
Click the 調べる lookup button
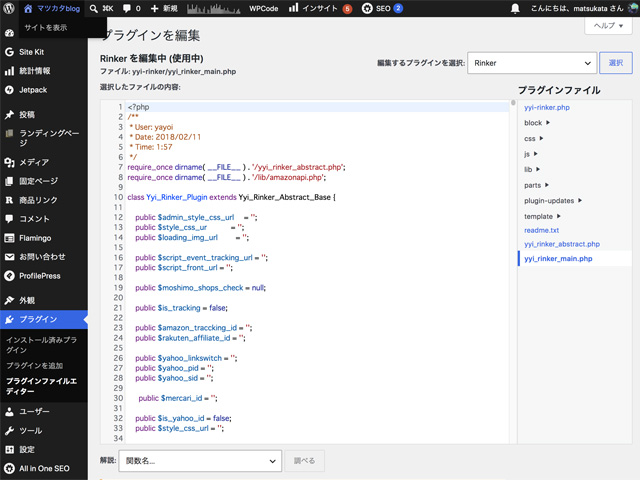(304, 461)
